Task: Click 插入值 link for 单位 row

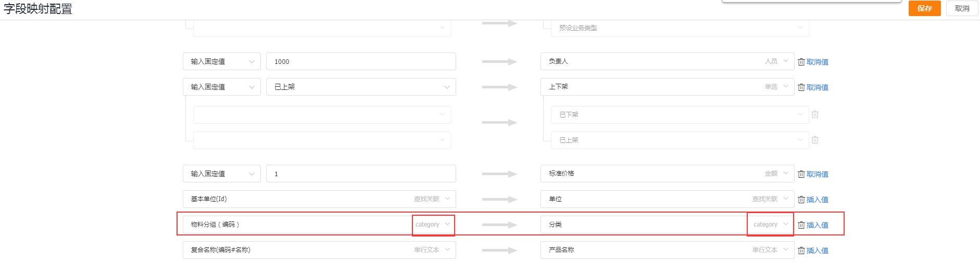Action: pos(818,200)
